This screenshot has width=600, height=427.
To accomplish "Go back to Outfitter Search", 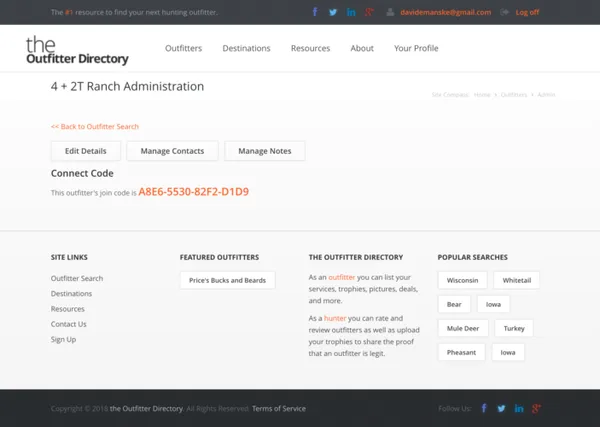I will coord(95,127).
